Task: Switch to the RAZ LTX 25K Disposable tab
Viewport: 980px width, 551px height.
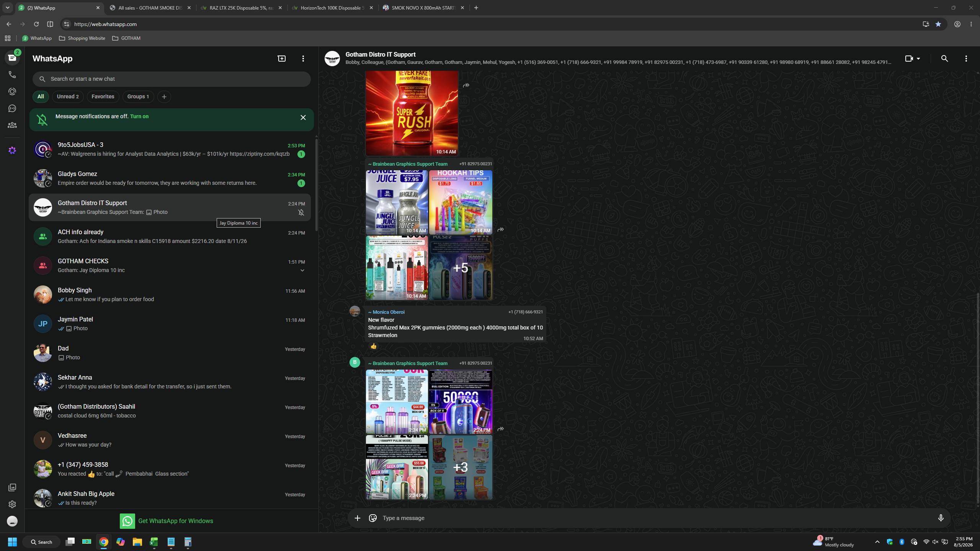Action: click(x=242, y=8)
